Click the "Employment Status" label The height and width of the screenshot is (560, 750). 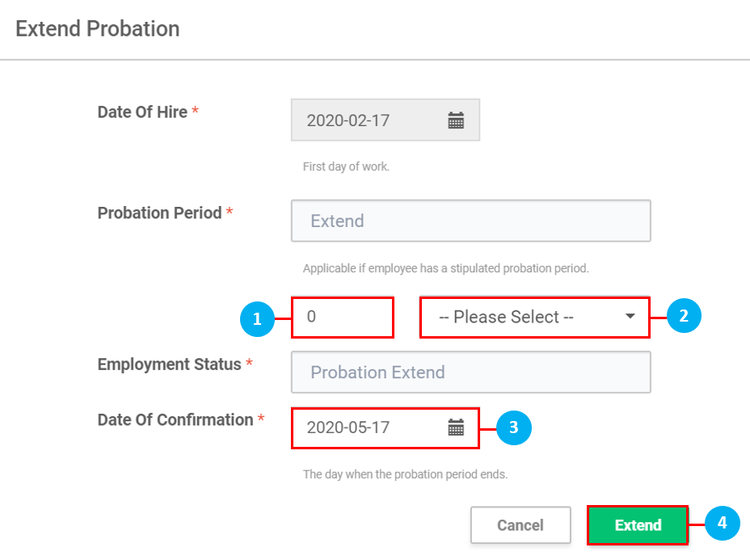tap(169, 364)
